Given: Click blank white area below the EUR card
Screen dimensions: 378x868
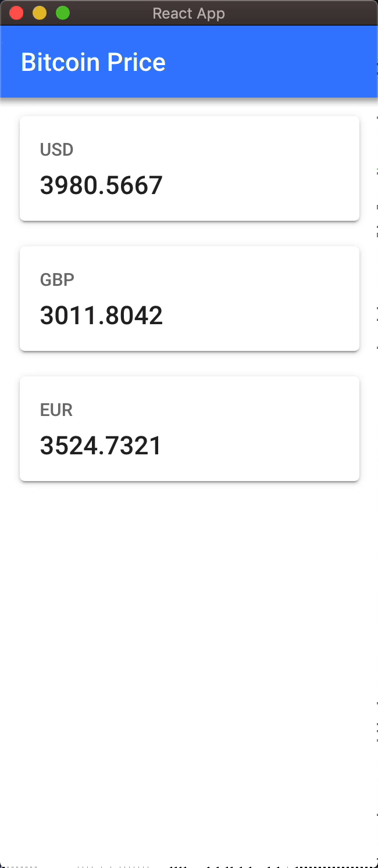Looking at the screenshot, I should [x=189, y=639].
